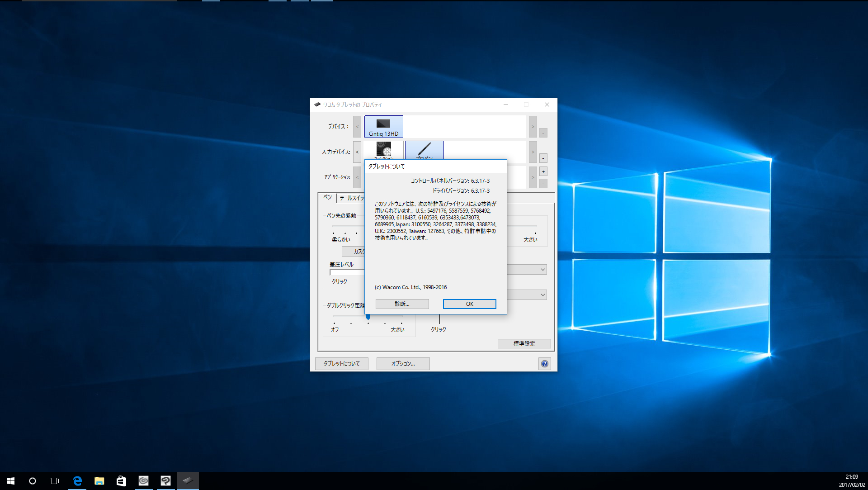The height and width of the screenshot is (490, 868).
Task: Click the 診断... diagnose button
Action: click(x=402, y=304)
